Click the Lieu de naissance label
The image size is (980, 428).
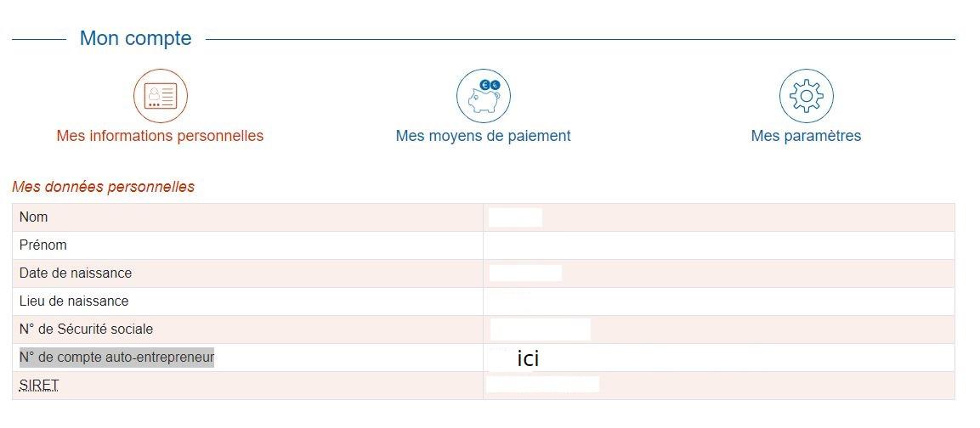pyautogui.click(x=74, y=301)
